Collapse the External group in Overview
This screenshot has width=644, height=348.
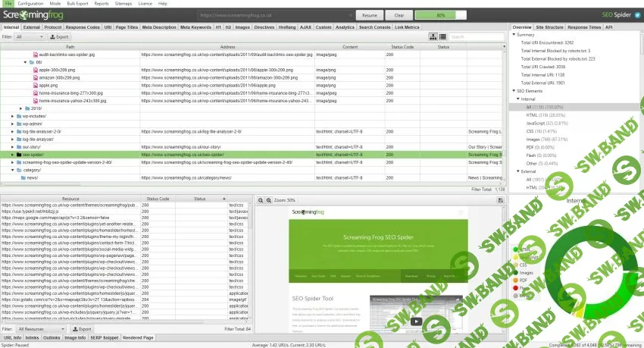click(x=518, y=171)
